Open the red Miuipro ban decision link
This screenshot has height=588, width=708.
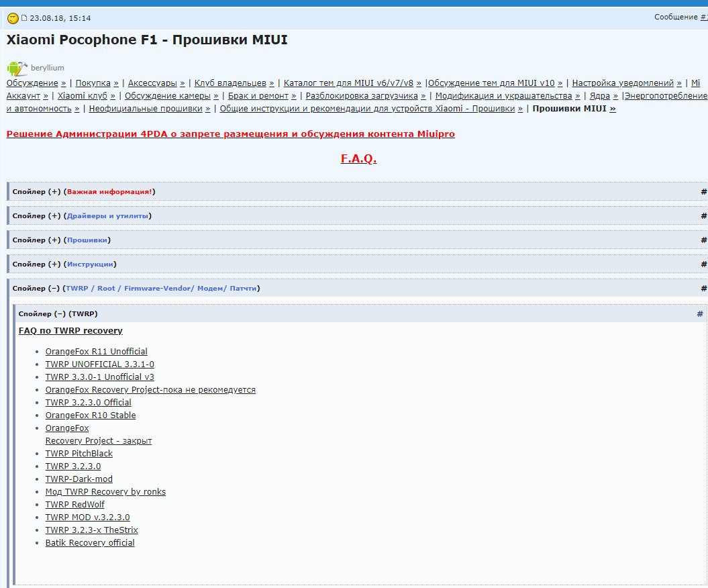(230, 134)
